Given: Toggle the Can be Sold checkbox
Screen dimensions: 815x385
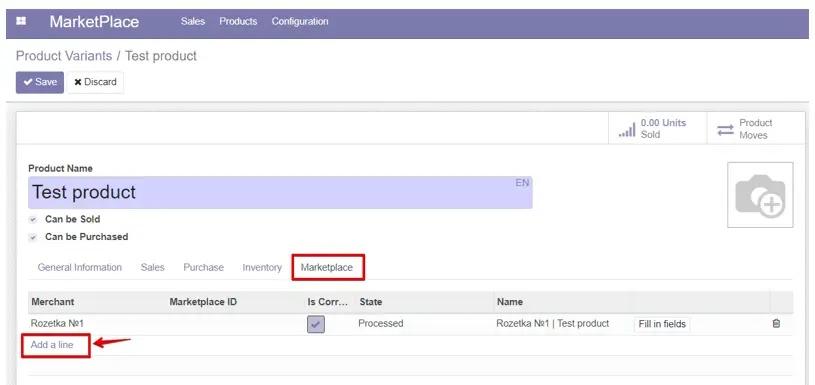Looking at the screenshot, I should coord(33,219).
